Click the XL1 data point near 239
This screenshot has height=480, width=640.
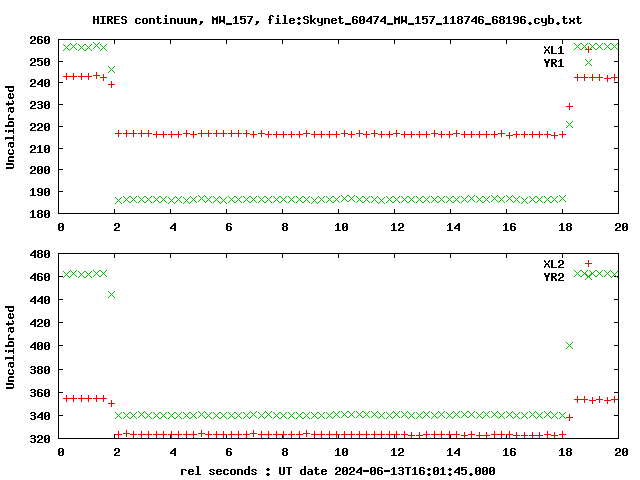click(111, 84)
